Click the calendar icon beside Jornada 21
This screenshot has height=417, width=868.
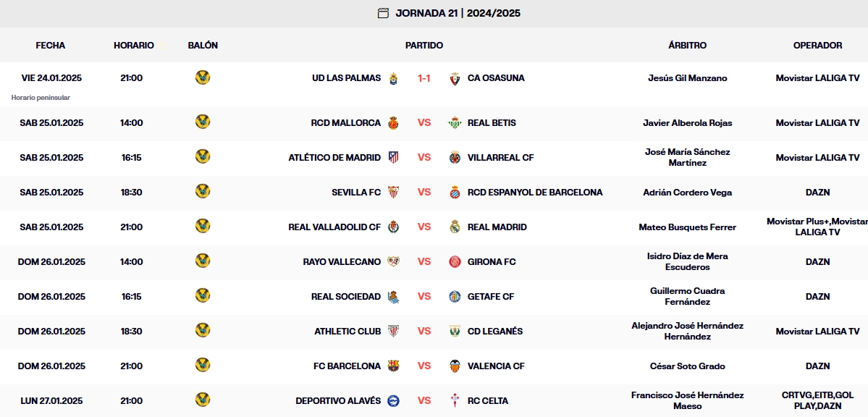pos(383,13)
